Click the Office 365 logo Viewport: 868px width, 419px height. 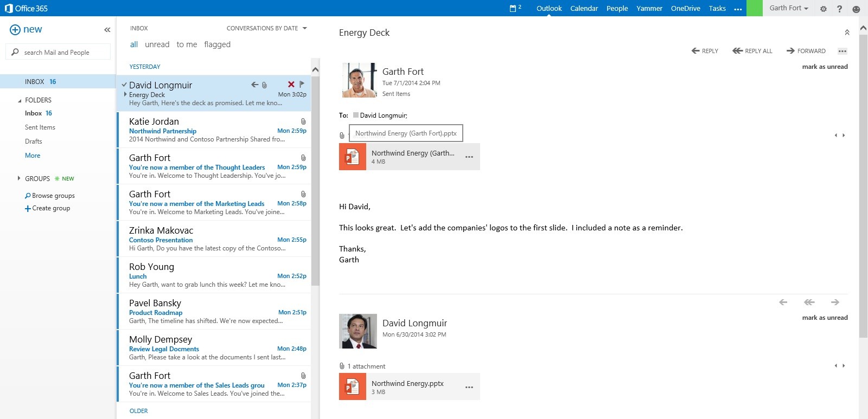pyautogui.click(x=26, y=8)
